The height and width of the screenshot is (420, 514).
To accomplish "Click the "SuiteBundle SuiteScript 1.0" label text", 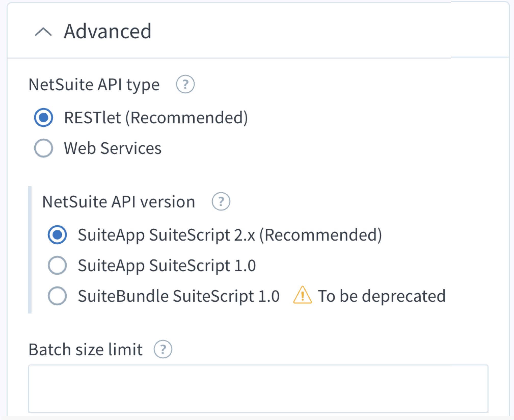I will point(179,296).
